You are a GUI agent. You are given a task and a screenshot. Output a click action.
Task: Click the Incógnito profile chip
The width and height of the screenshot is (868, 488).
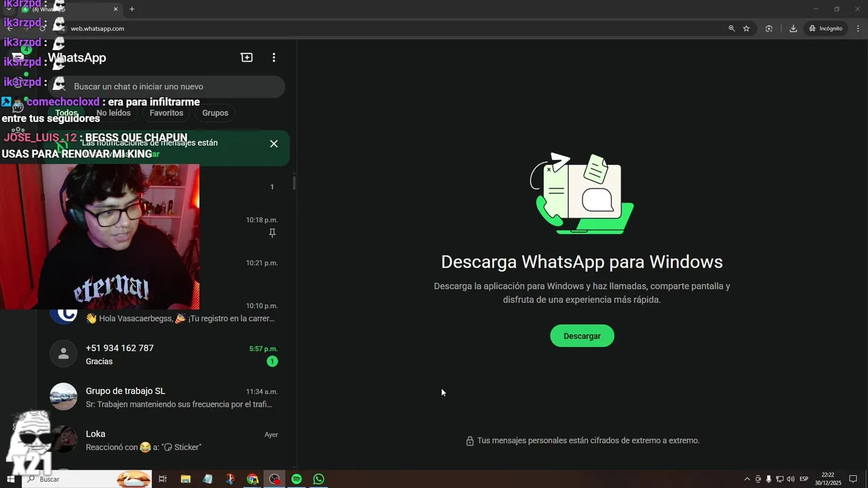pyautogui.click(x=825, y=28)
